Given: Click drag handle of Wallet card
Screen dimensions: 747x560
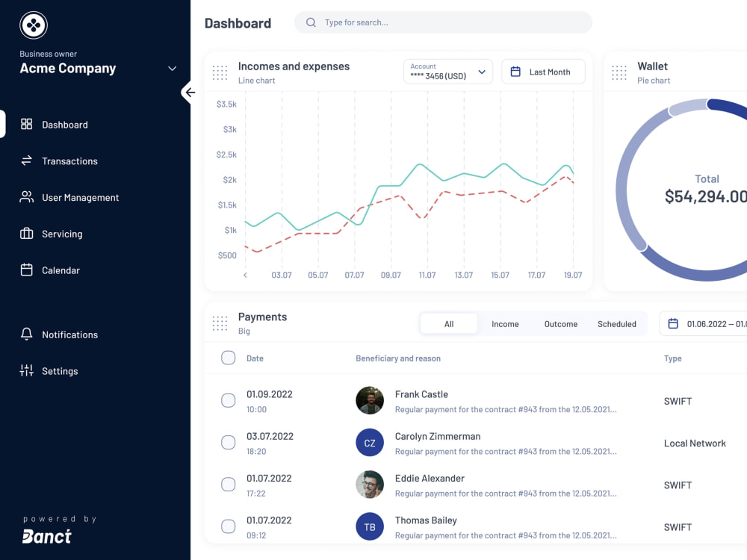Looking at the screenshot, I should 619,72.
